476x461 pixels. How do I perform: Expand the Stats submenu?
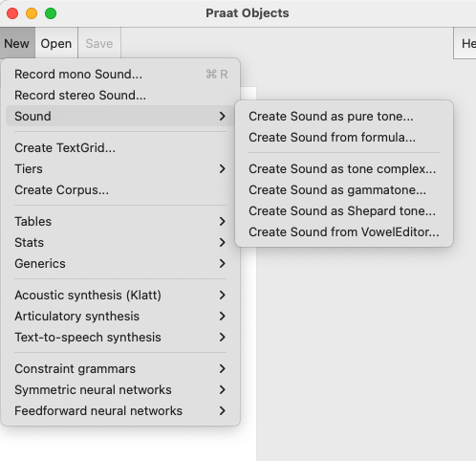click(120, 243)
